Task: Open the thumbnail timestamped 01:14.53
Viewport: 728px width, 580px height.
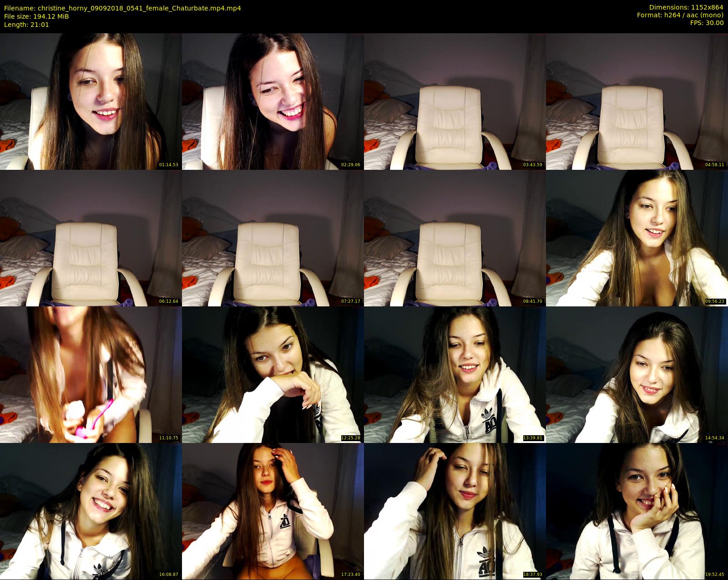Action: pos(91,101)
